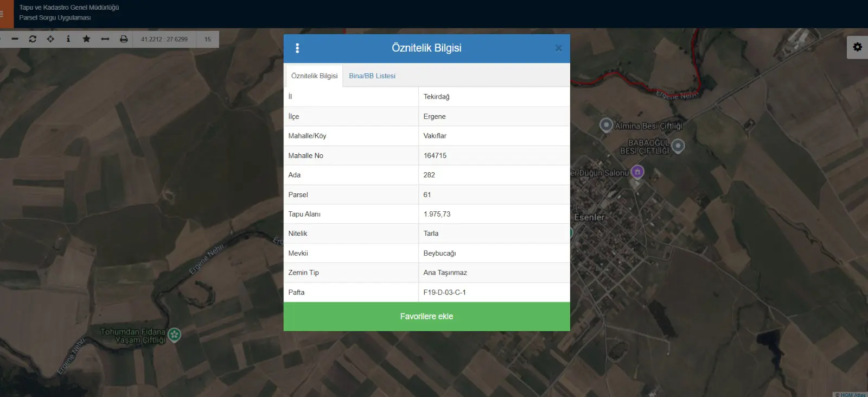Click the Mevkii field label
The height and width of the screenshot is (397, 868).
click(x=298, y=253)
